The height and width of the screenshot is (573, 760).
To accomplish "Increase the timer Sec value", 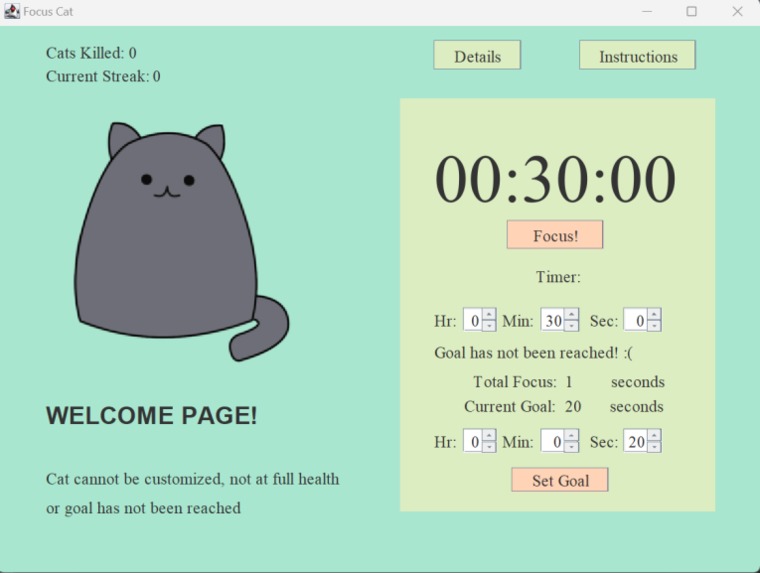I will (654, 315).
